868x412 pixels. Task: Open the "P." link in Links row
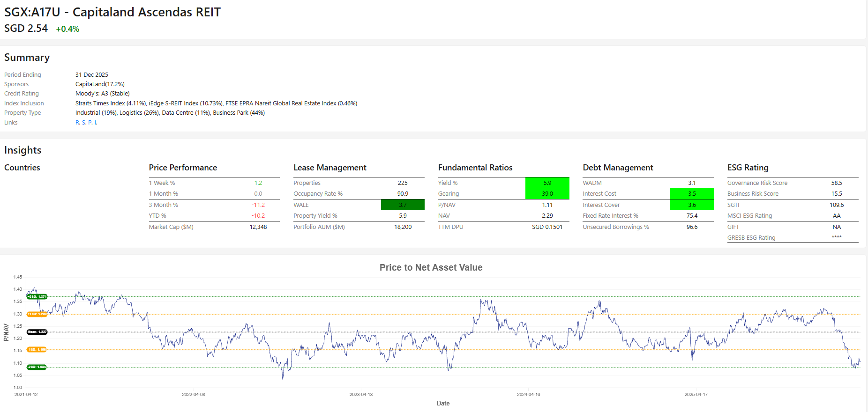90,123
